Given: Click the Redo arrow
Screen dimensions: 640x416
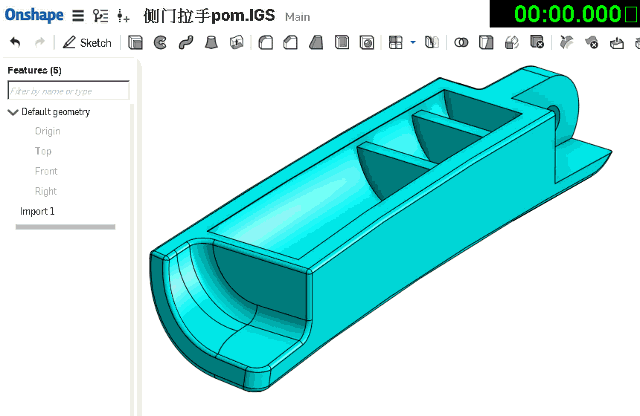Looking at the screenshot, I should pyautogui.click(x=40, y=42).
